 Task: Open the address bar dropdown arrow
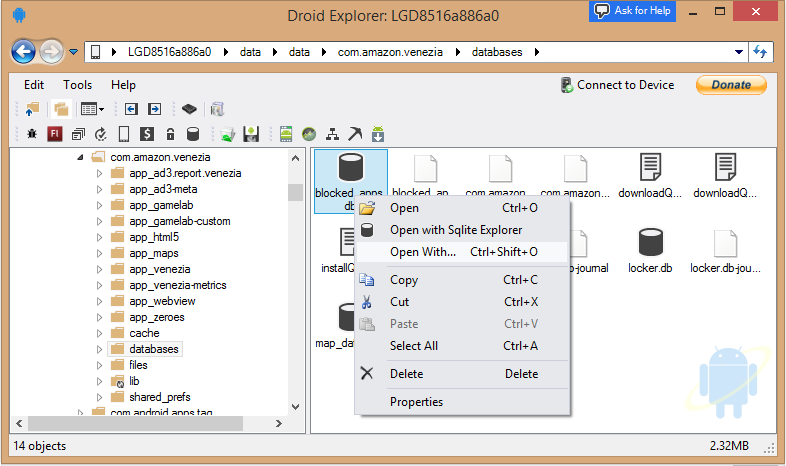point(738,52)
